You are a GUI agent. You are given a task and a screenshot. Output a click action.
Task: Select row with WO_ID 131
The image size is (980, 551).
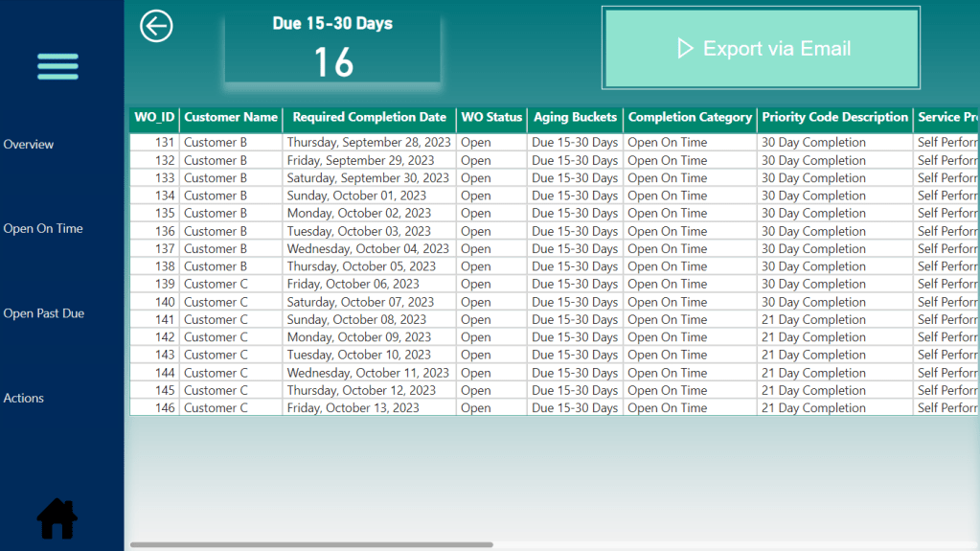coord(165,143)
